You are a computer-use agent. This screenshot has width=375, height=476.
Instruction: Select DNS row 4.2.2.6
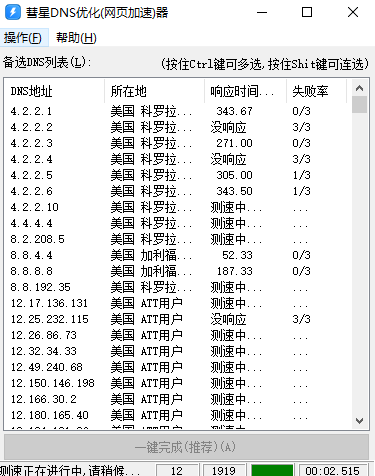coord(177,191)
